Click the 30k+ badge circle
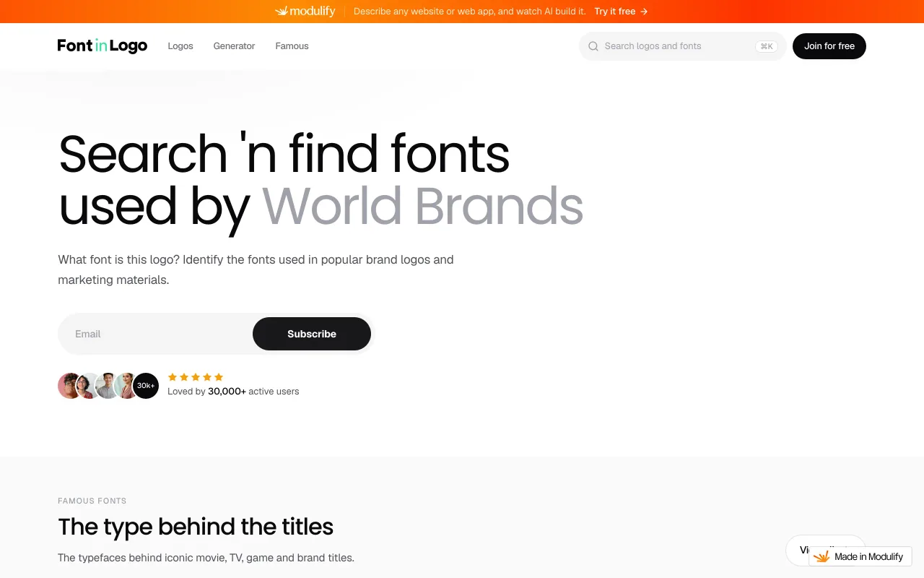 146,386
